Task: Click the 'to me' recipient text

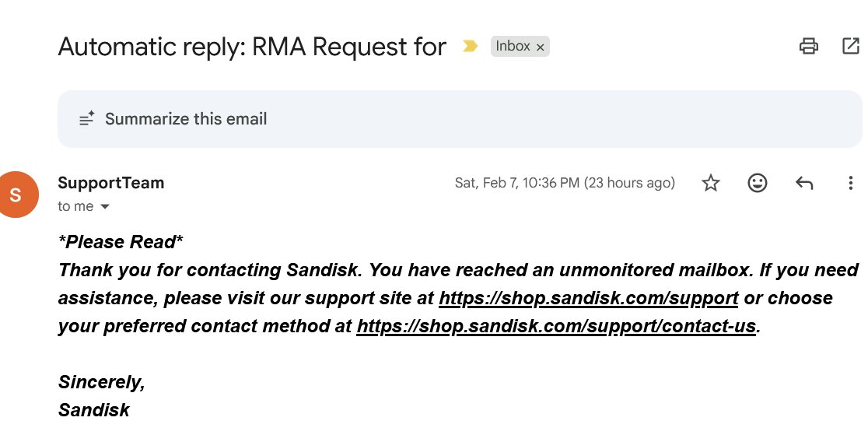Action: tap(75, 206)
